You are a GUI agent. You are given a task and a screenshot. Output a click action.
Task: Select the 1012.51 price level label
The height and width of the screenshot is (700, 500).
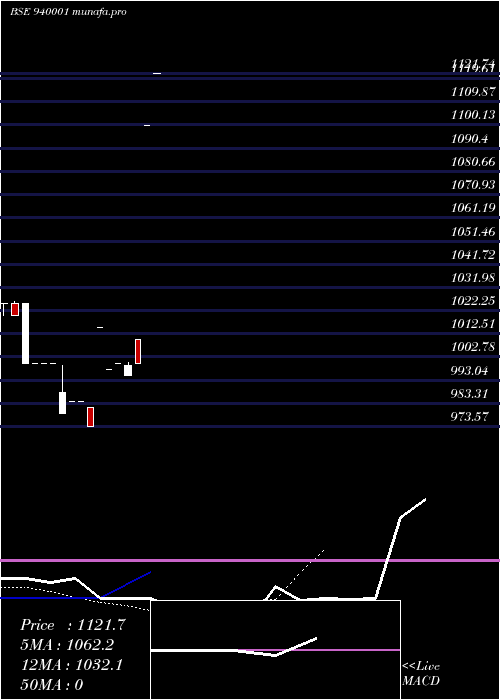(x=473, y=324)
